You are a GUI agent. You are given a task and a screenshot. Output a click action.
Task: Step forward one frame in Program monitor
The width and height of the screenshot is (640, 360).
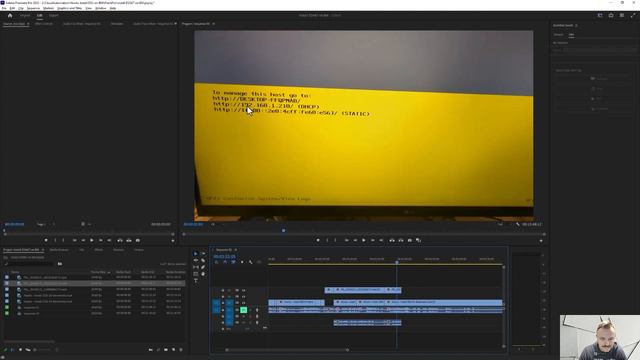click(x=373, y=240)
